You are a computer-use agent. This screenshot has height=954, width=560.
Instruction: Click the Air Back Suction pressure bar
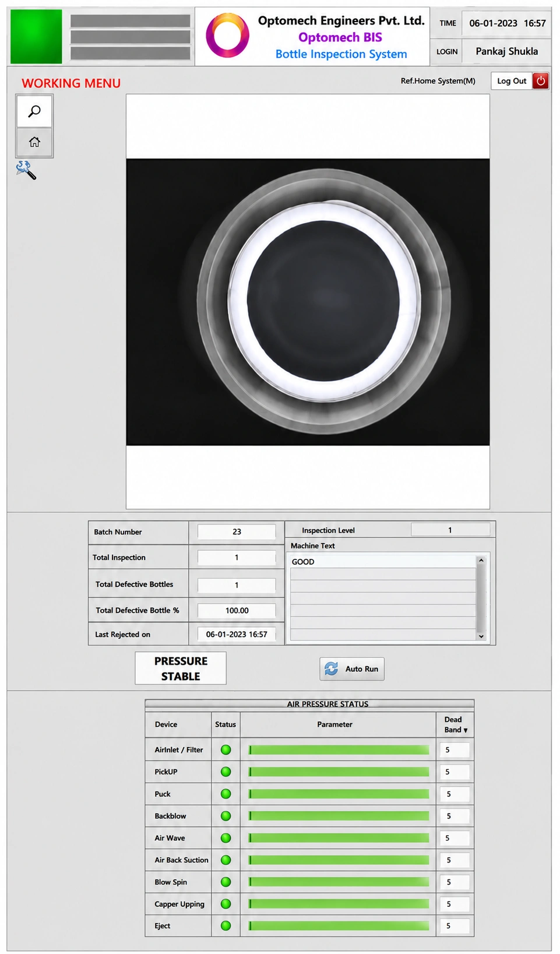pyautogui.click(x=339, y=860)
